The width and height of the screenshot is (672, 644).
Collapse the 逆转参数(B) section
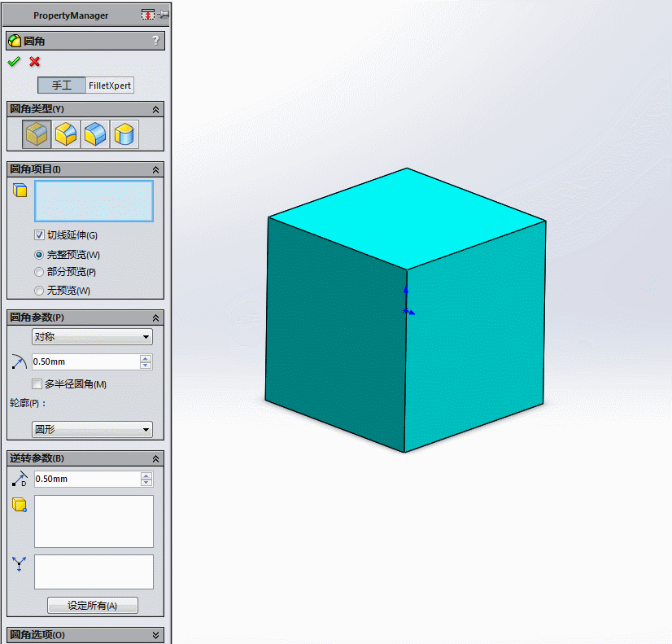(x=155, y=458)
